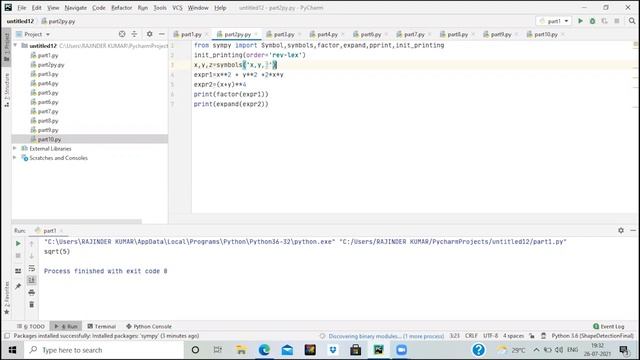
Task: Show the caret position 3:23 dialog
Action: click(454, 336)
